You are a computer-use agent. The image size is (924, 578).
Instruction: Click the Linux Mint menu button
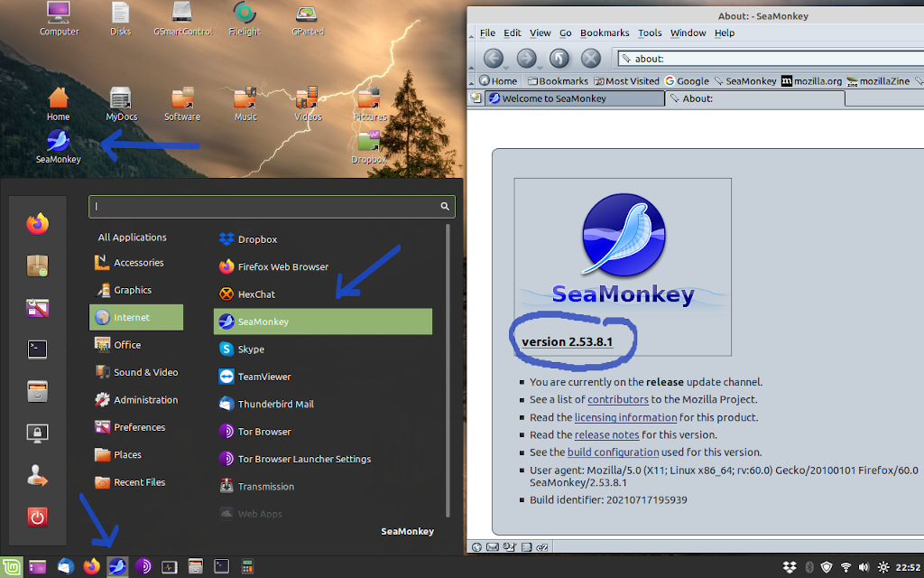pyautogui.click(x=12, y=567)
